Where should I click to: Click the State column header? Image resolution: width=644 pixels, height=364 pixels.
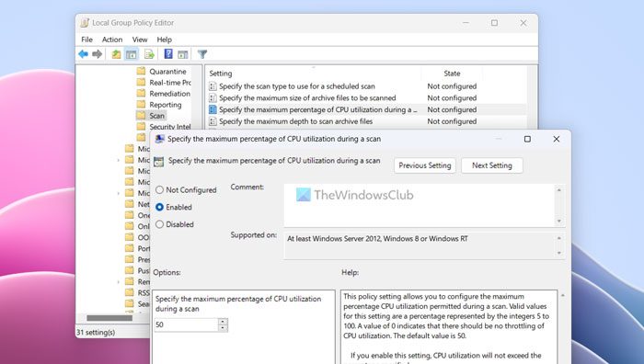point(452,74)
